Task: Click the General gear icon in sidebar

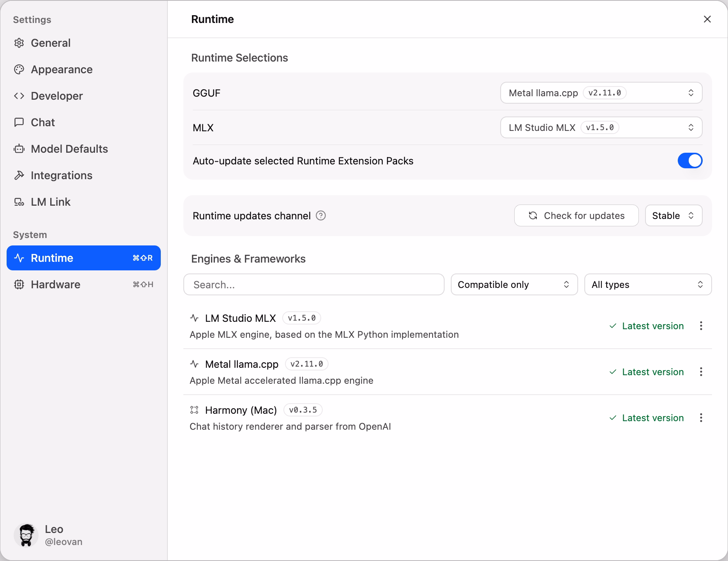Action: click(19, 43)
